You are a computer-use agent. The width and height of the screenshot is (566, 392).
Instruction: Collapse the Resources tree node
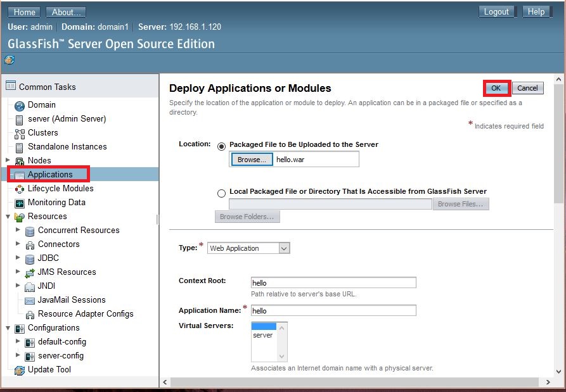pos(8,217)
